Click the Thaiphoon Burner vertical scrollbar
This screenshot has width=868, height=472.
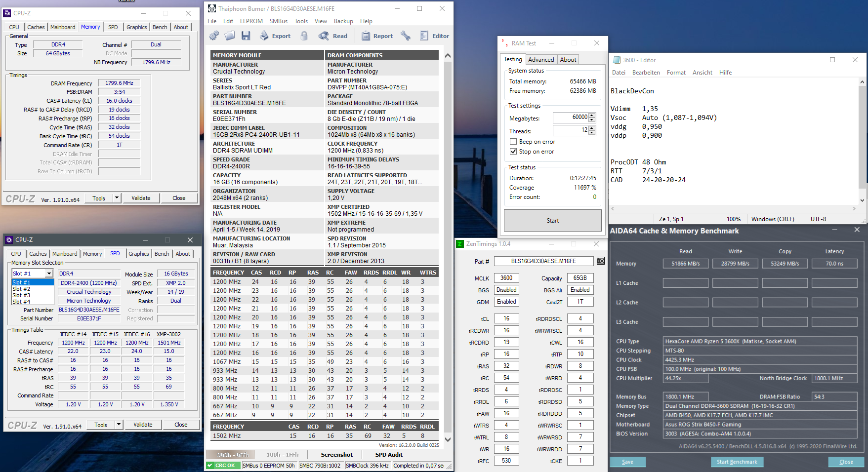[x=448, y=247]
